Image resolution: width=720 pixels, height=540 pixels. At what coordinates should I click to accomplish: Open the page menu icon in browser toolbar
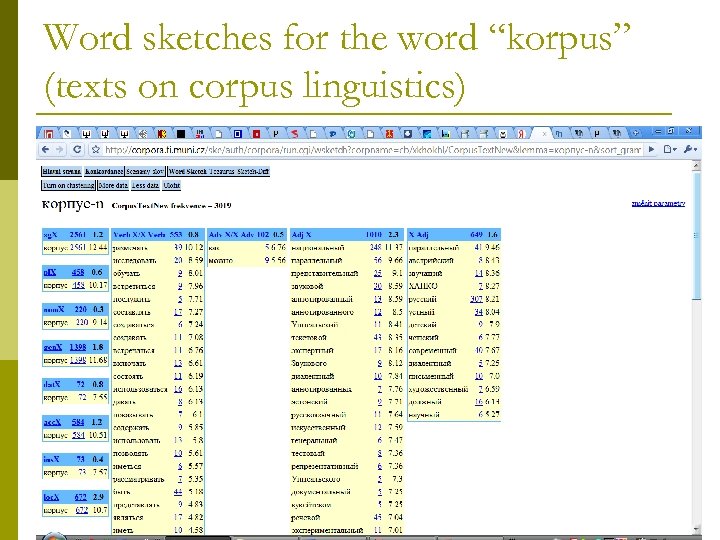click(670, 149)
